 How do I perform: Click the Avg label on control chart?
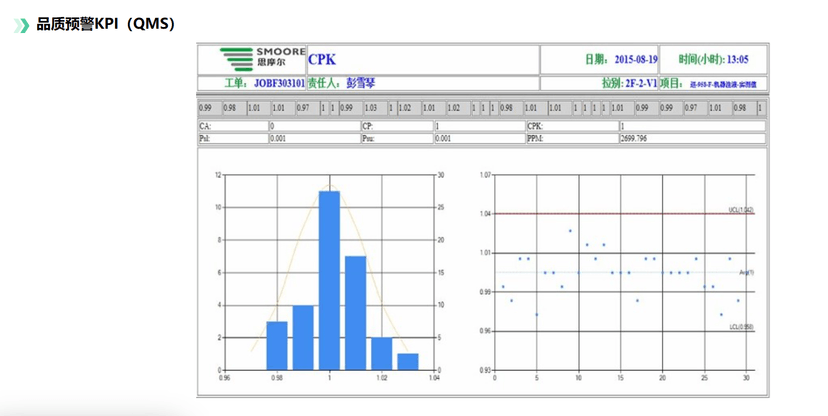(x=746, y=272)
